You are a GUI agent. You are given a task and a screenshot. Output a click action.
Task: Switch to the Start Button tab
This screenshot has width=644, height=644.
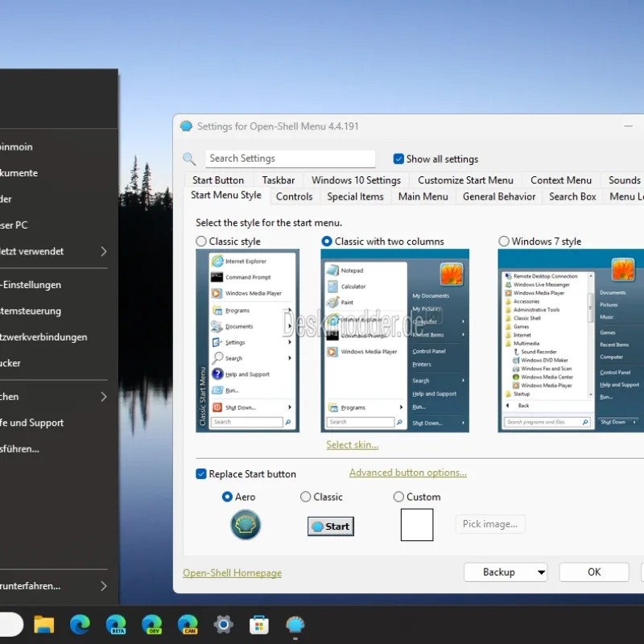217,180
